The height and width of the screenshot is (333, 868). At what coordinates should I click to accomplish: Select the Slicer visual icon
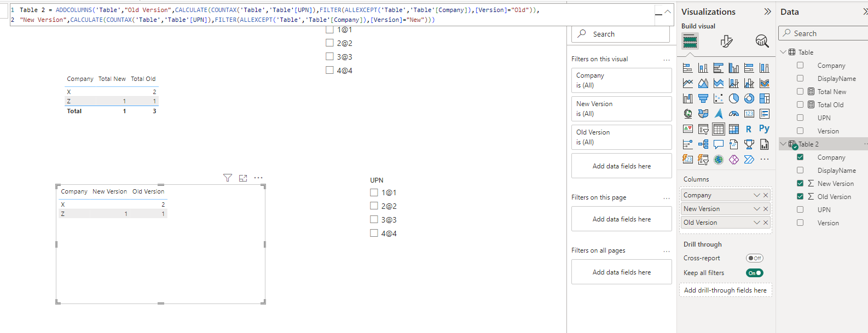[703, 129]
